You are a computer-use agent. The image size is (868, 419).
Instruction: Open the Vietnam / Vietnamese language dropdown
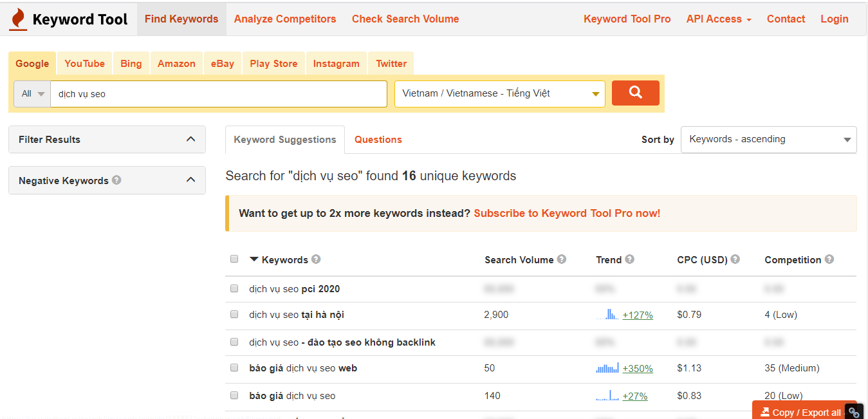click(499, 94)
